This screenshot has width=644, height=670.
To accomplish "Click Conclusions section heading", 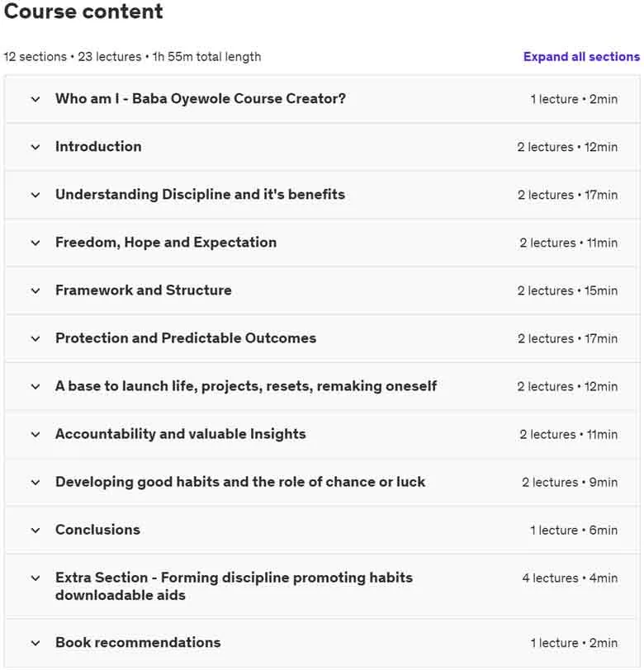I will coord(97,530).
